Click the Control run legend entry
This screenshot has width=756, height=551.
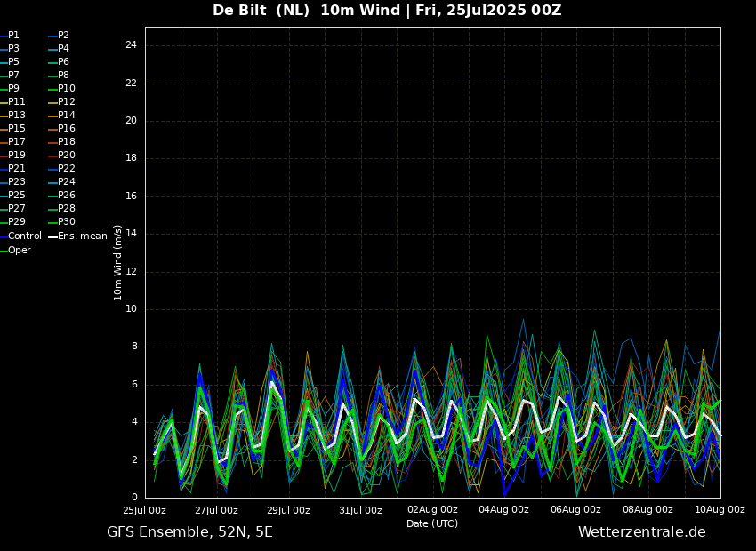tap(24, 236)
